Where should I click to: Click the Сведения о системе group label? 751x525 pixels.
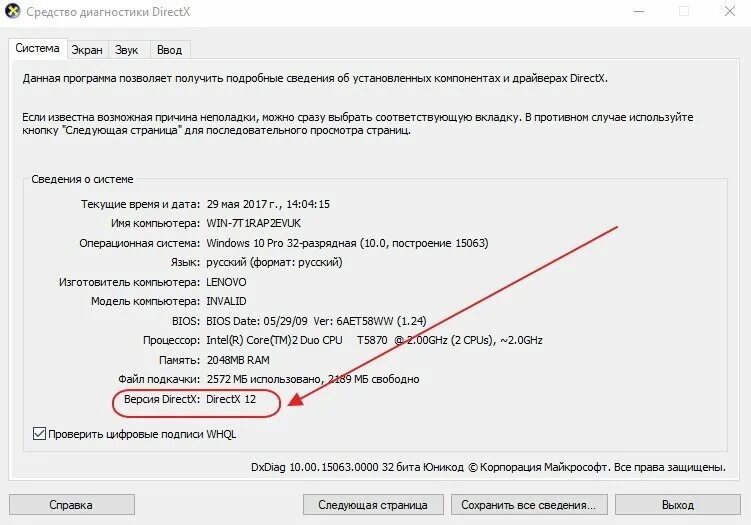coord(82,179)
